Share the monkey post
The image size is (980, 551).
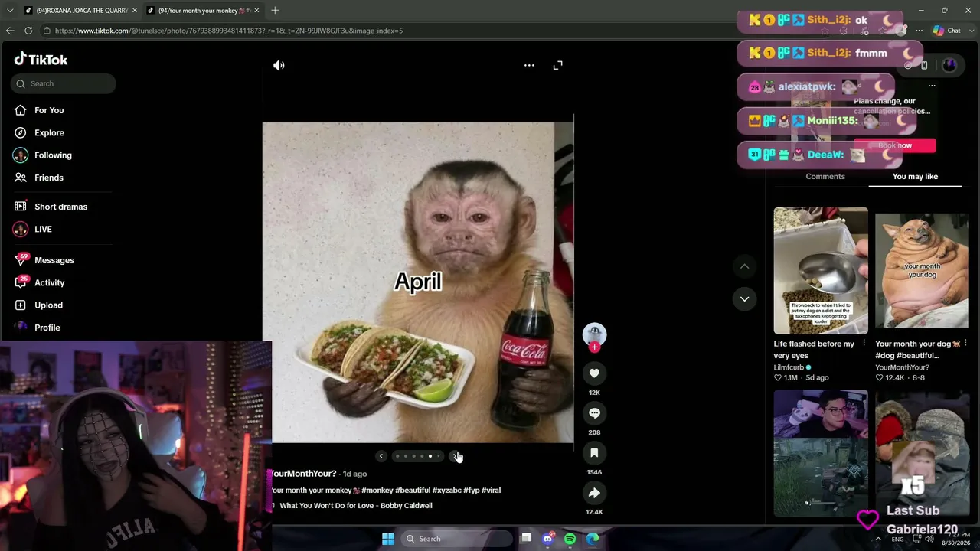click(x=594, y=493)
